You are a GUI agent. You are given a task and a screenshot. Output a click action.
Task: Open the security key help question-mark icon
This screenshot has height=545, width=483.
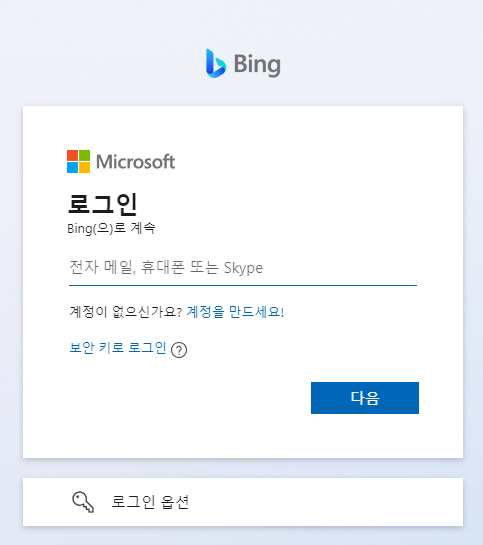click(x=179, y=350)
